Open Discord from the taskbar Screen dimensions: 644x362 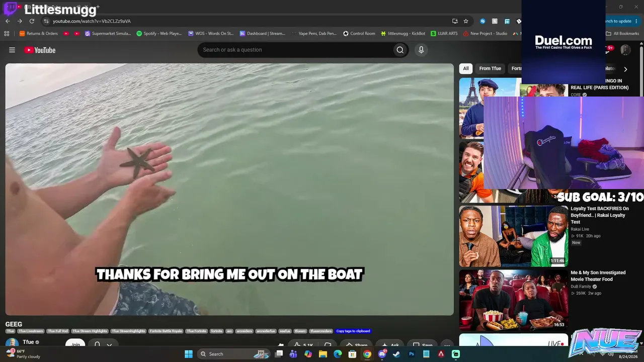click(x=382, y=354)
